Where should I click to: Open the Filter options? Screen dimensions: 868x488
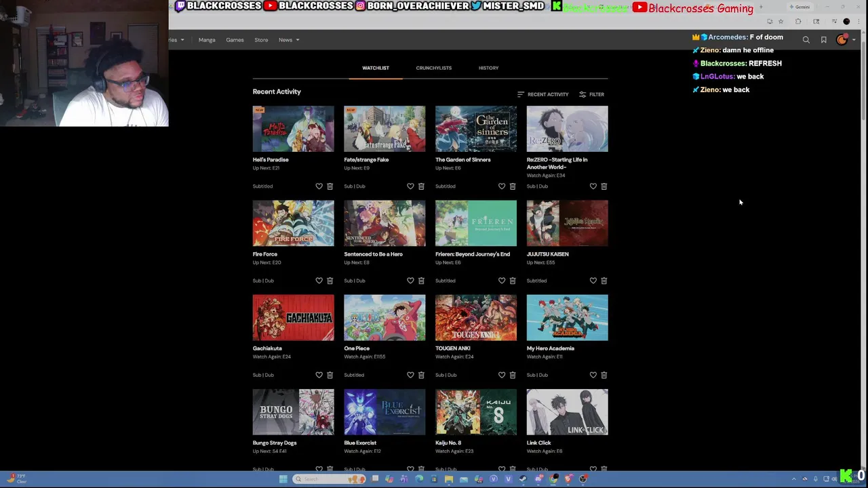(x=591, y=94)
